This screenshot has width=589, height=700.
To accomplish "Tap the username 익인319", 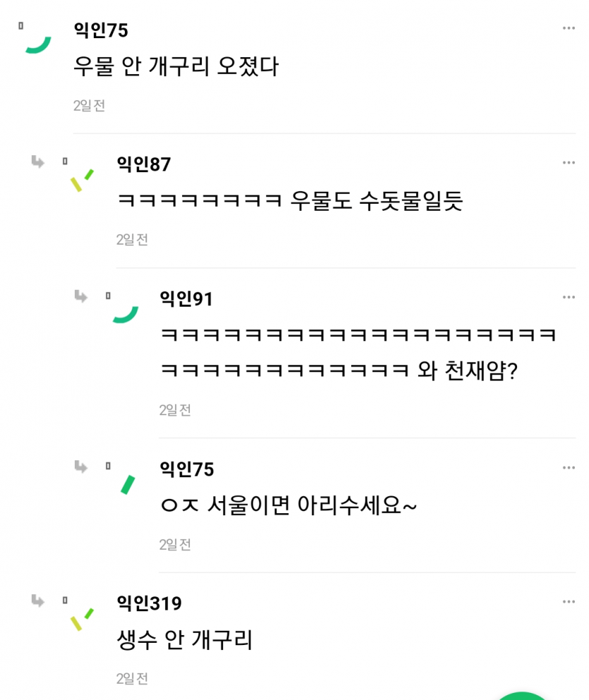I will 149,603.
